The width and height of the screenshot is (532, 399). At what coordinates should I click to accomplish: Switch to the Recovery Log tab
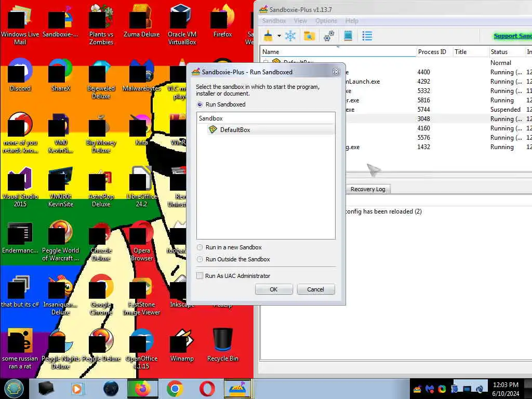[368, 189]
